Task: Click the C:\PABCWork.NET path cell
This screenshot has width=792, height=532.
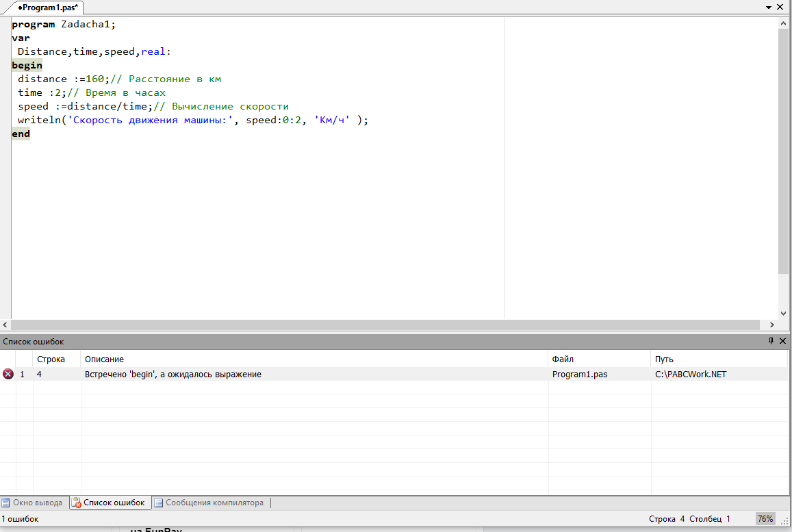Action: click(691, 375)
